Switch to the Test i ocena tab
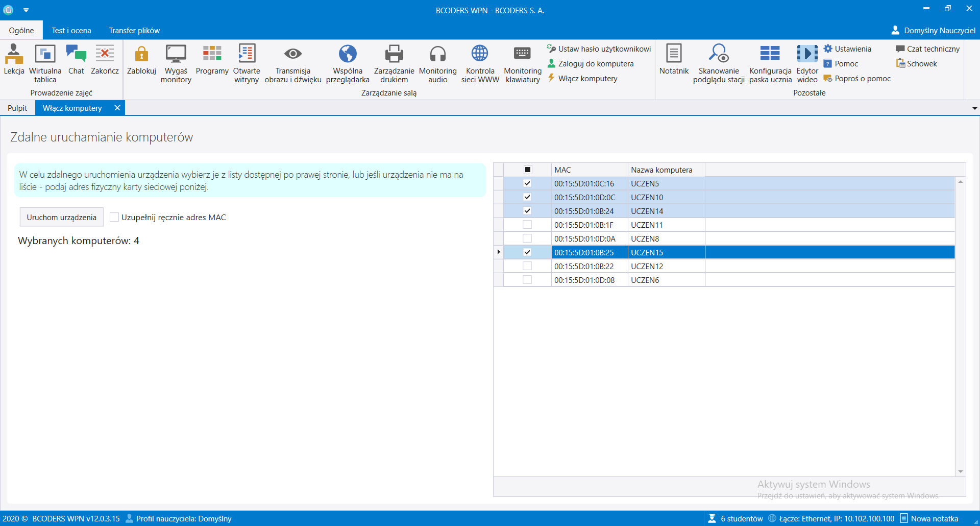The width and height of the screenshot is (980, 526). click(x=71, y=31)
